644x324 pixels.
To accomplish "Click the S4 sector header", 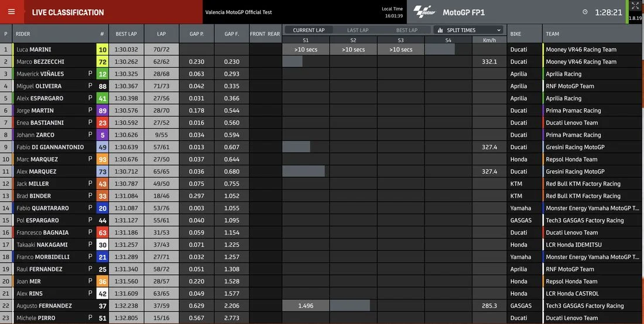I will click(448, 40).
